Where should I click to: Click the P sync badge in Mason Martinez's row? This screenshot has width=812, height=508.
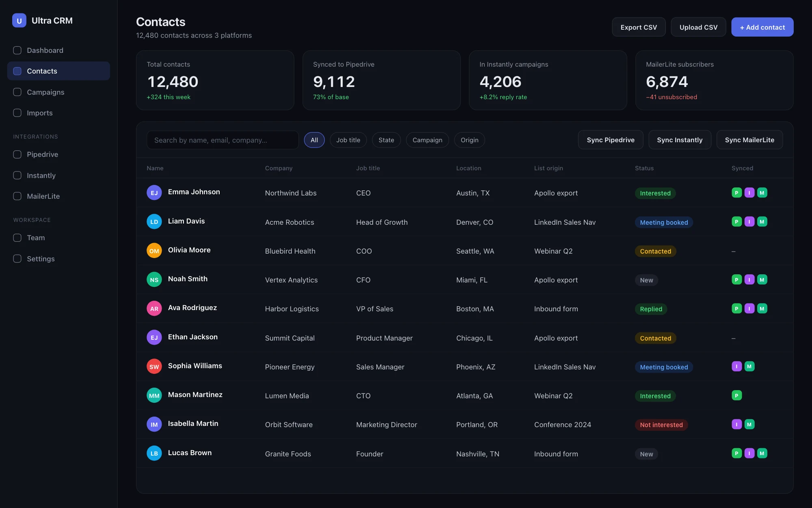pos(736,395)
